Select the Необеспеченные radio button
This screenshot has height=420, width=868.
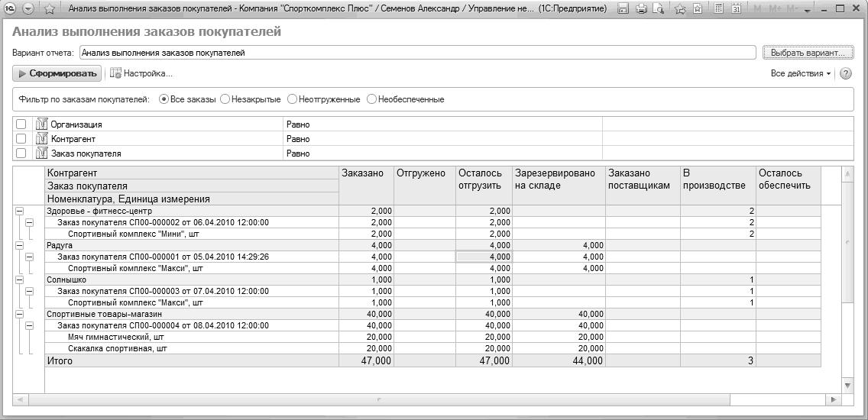coord(371,99)
